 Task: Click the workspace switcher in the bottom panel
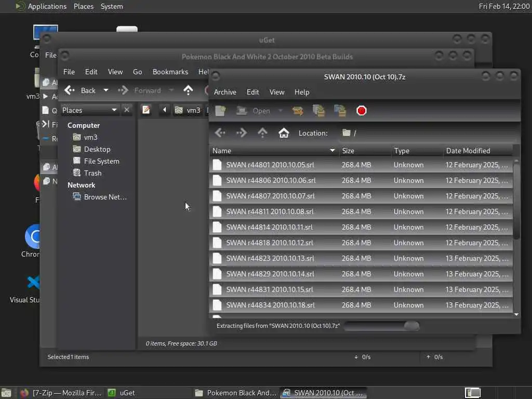(473, 393)
